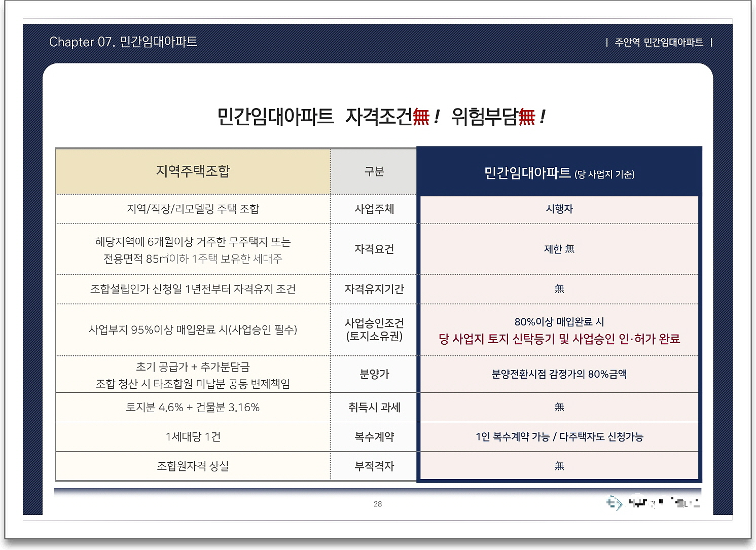
Task: Click '초기 공급가 + 추가분담금' text
Action: click(x=193, y=366)
